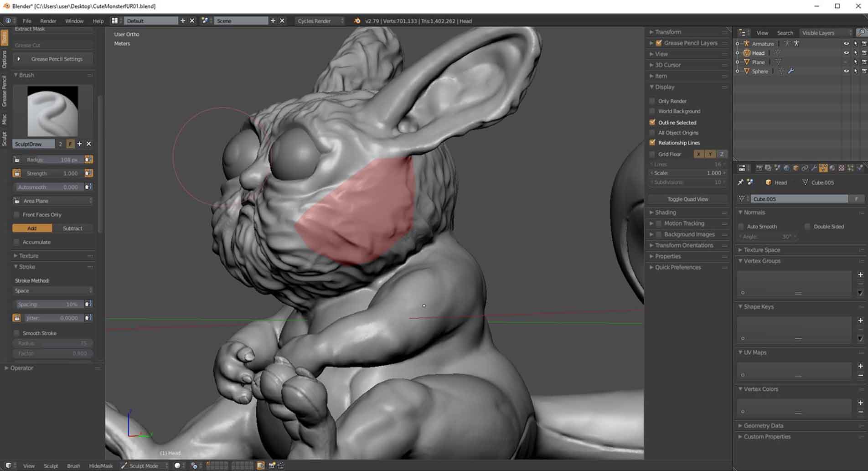
Task: Open the Stroke Method Space dropdown
Action: (53, 290)
